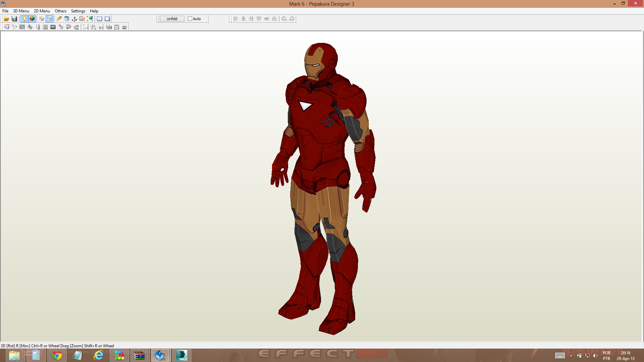Click the 3D axes orientation icon
This screenshot has height=362, width=644.
[74, 19]
